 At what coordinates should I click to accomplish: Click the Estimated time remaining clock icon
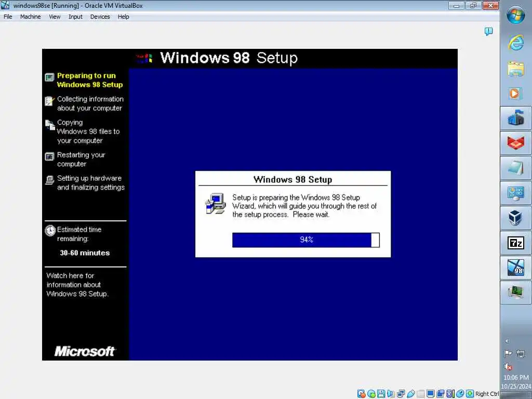pos(50,230)
